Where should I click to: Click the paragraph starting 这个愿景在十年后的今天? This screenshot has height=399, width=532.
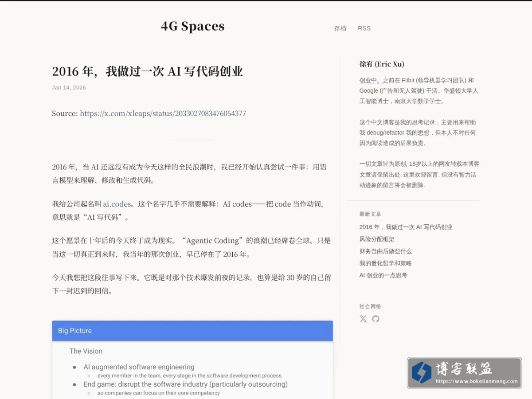[x=192, y=248]
